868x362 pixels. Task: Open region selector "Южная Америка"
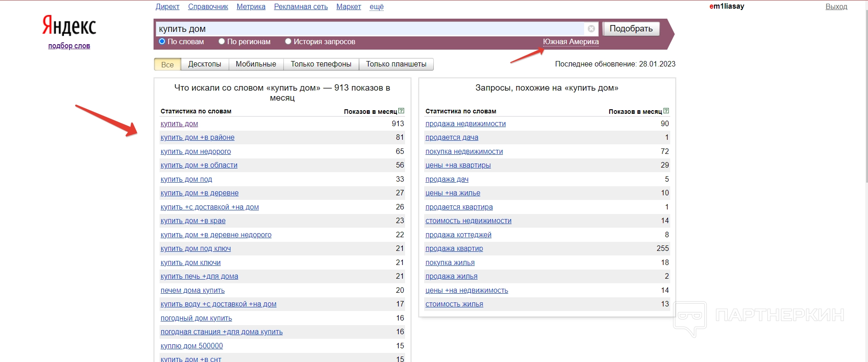tap(570, 41)
